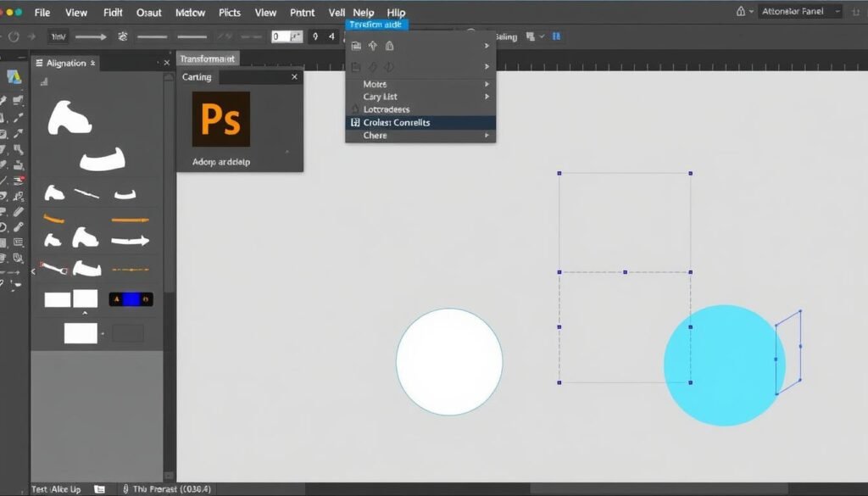Select the orange dashed line preset
The image size is (868, 496).
click(130, 270)
